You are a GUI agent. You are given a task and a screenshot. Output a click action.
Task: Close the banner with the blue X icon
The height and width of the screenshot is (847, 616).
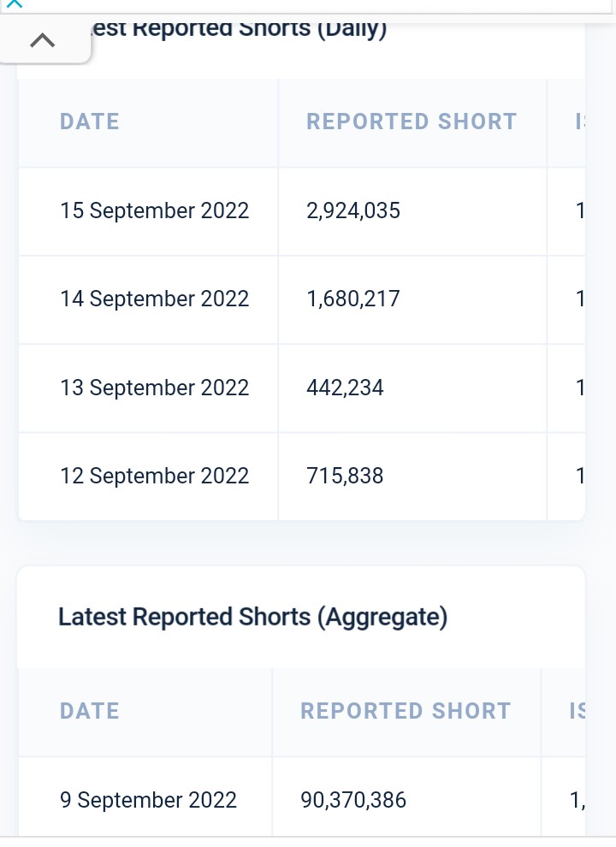pos(14,3)
